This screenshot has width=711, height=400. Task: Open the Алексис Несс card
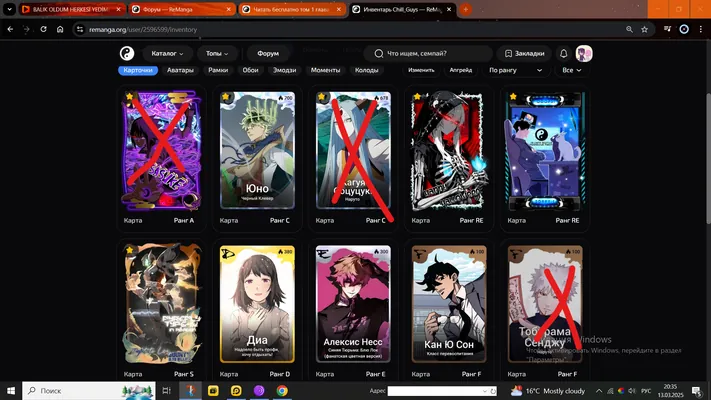tap(353, 304)
